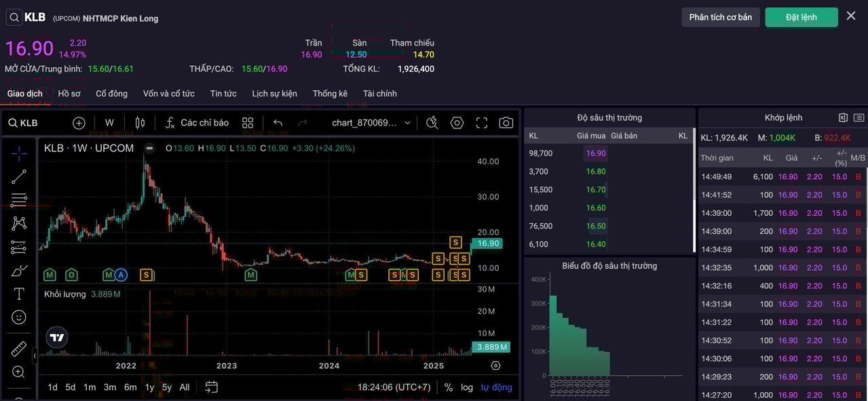Activate the ruler measure tool
This screenshot has height=401, width=868.
click(19, 349)
